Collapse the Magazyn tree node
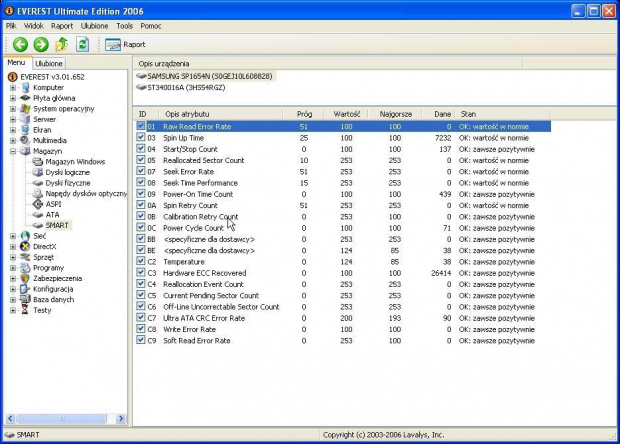The height and width of the screenshot is (444, 620). (13, 151)
